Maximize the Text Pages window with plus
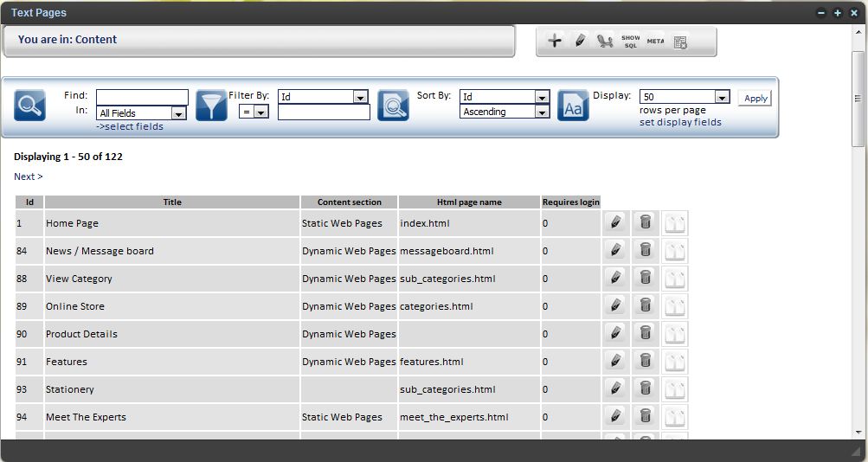The width and height of the screenshot is (868, 462). 838,13
